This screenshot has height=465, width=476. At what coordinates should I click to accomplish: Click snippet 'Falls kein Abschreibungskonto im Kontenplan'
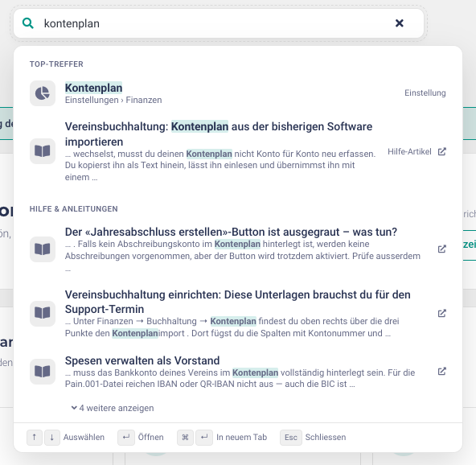[x=169, y=245]
